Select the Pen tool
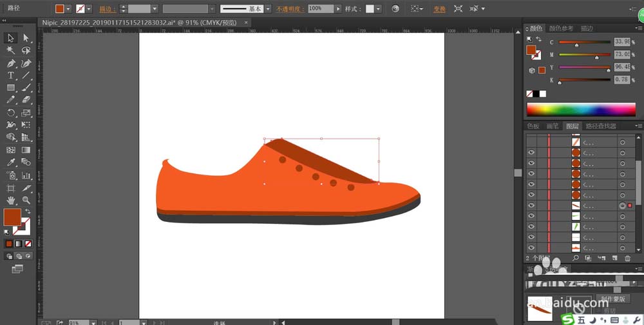 click(x=11, y=63)
